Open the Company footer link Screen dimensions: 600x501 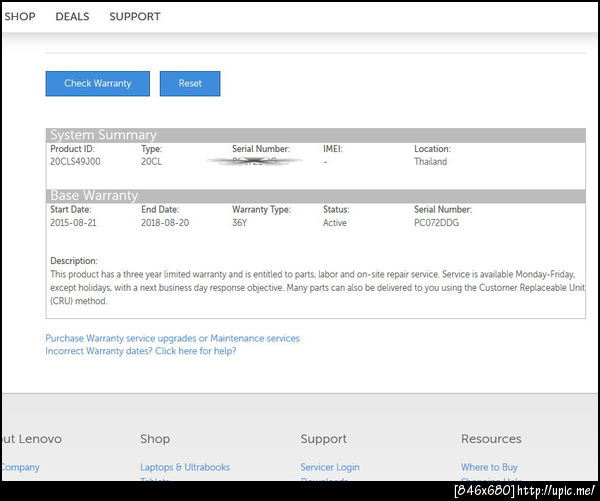pos(20,467)
